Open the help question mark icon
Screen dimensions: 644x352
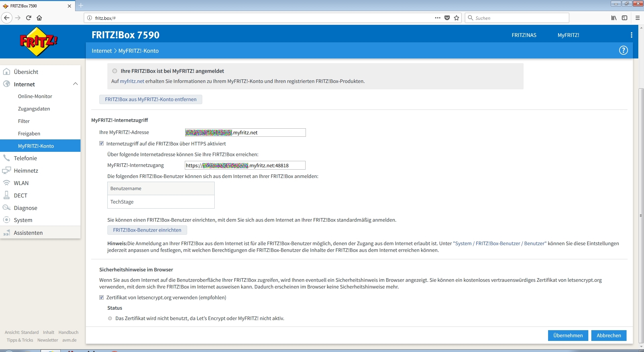click(x=623, y=50)
